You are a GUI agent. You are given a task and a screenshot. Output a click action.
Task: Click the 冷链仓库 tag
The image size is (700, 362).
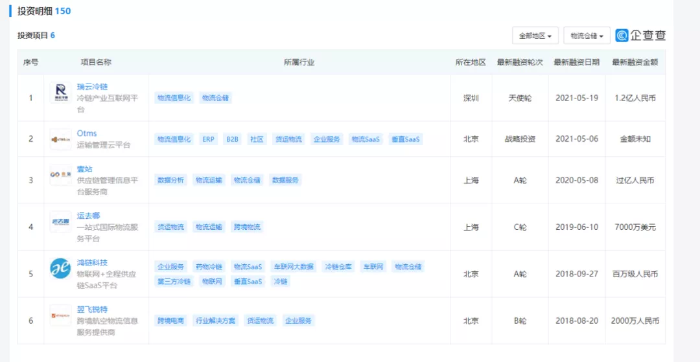point(339,267)
